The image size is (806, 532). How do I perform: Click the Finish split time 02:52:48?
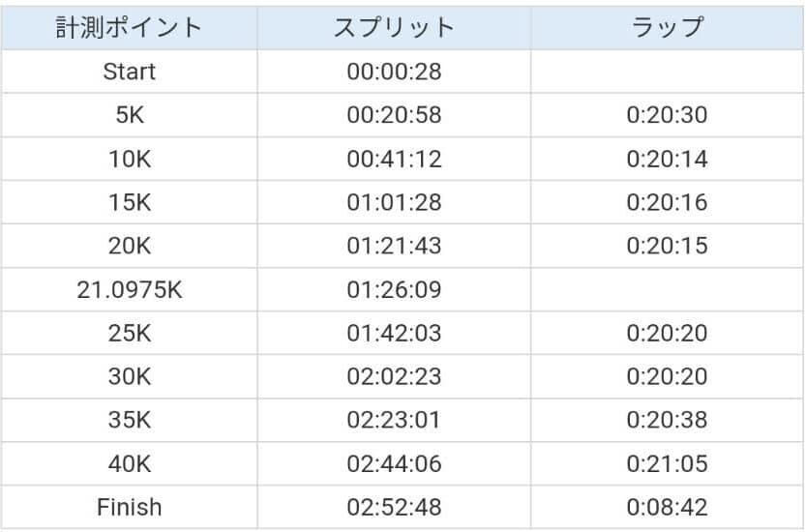[x=394, y=507]
